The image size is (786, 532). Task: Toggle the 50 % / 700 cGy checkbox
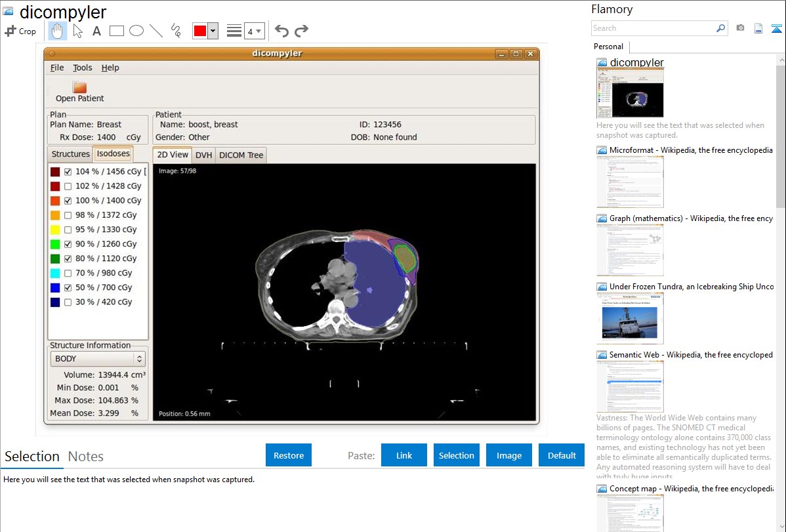click(x=68, y=287)
